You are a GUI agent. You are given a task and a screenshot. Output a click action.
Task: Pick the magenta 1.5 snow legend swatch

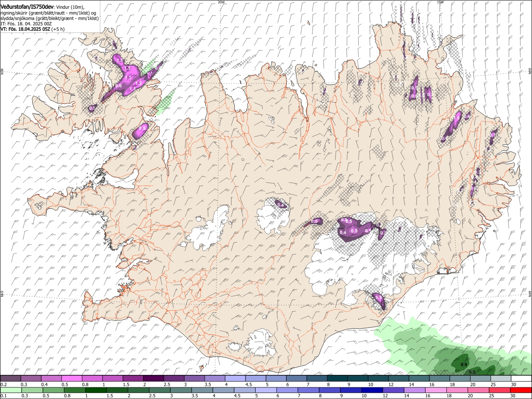(x=133, y=379)
